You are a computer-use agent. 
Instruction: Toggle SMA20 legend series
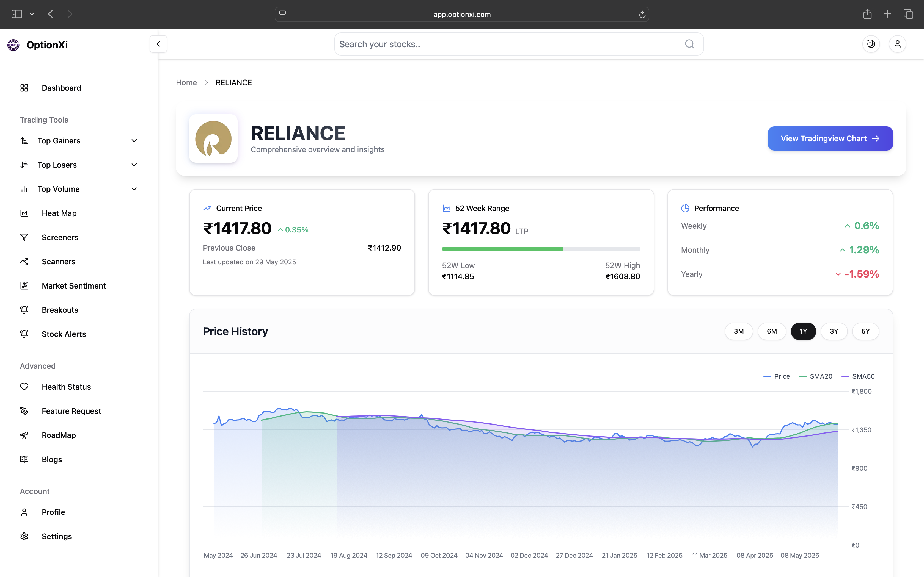[x=816, y=376]
